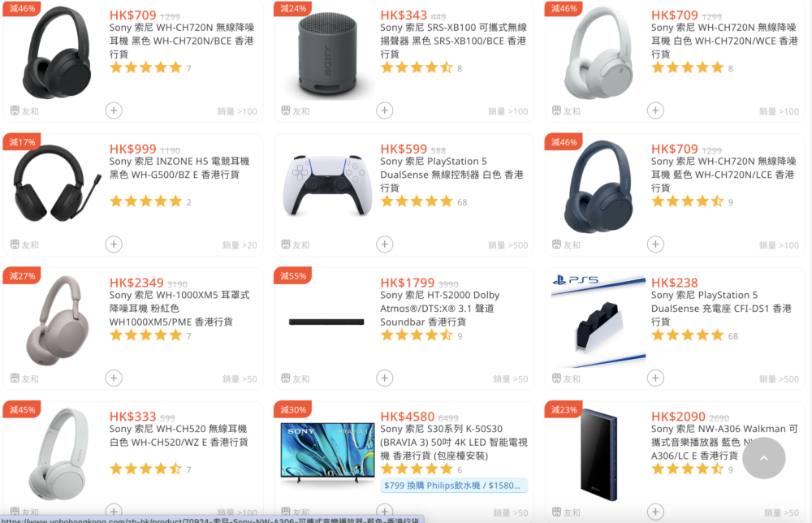Click the WH-CH520 white headphones image
The width and height of the screenshot is (812, 523).
(x=58, y=454)
